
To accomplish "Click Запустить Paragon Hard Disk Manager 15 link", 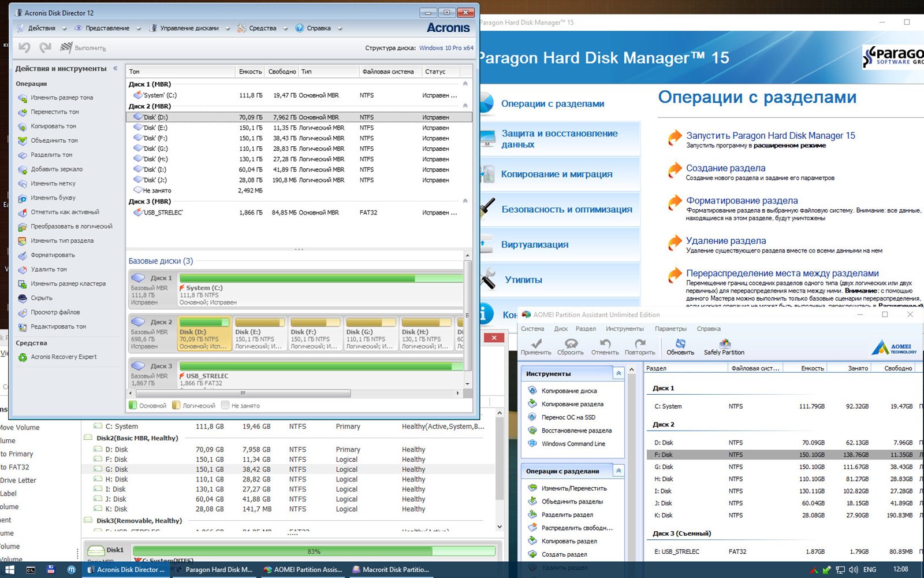I will click(x=770, y=135).
